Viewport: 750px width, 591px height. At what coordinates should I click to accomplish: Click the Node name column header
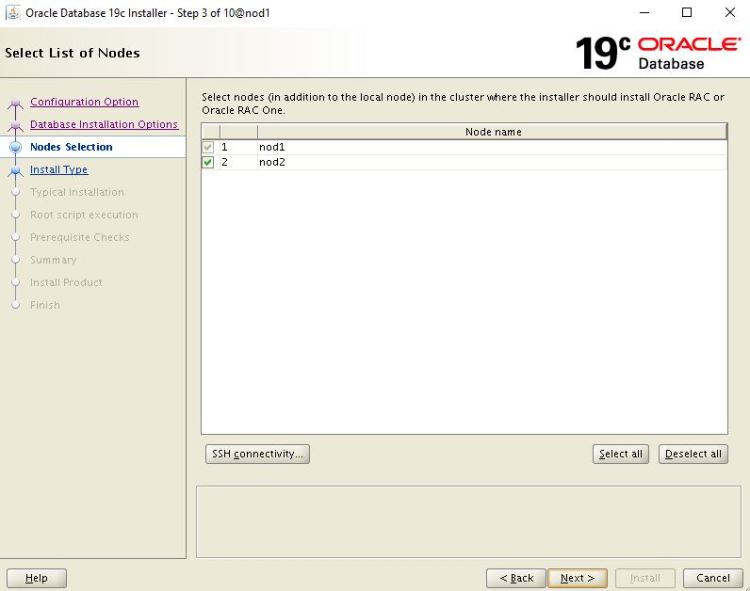pyautogui.click(x=492, y=132)
